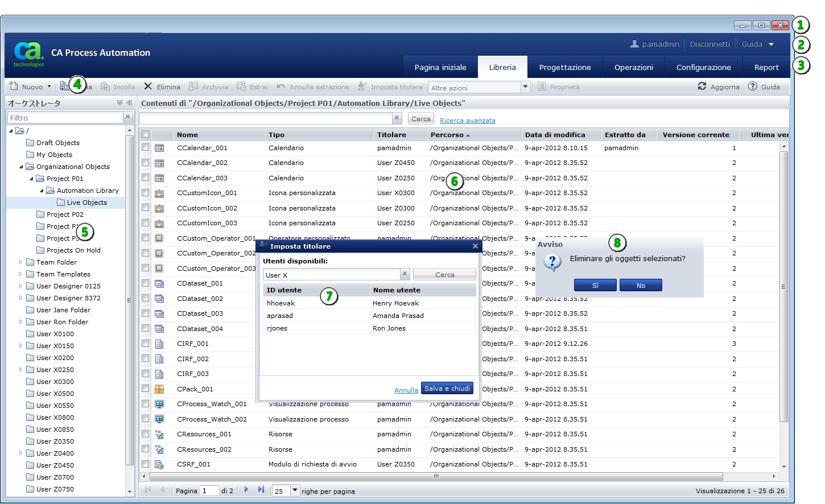Jump to last page in pager
Screen dimensions: 825x504
pyautogui.click(x=261, y=490)
